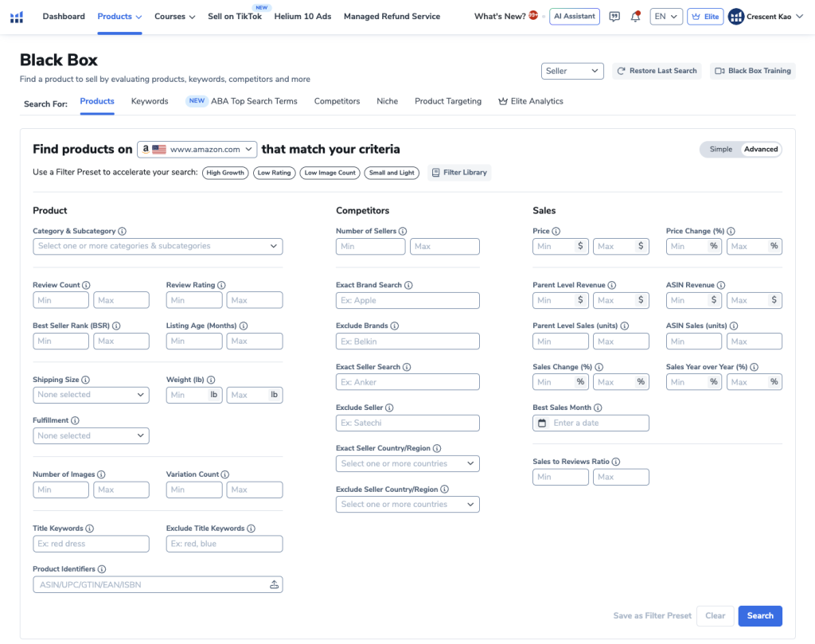Open the Shipping Size dropdown

pos(91,395)
